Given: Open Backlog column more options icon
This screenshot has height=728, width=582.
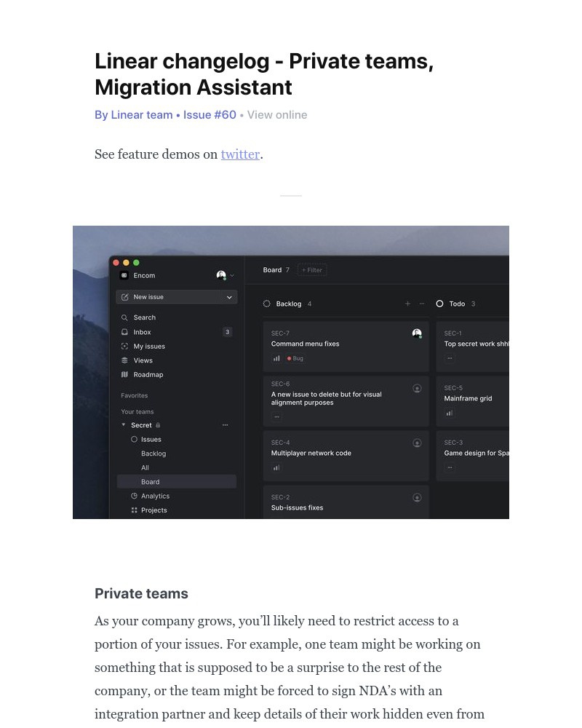Looking at the screenshot, I should point(422,304).
